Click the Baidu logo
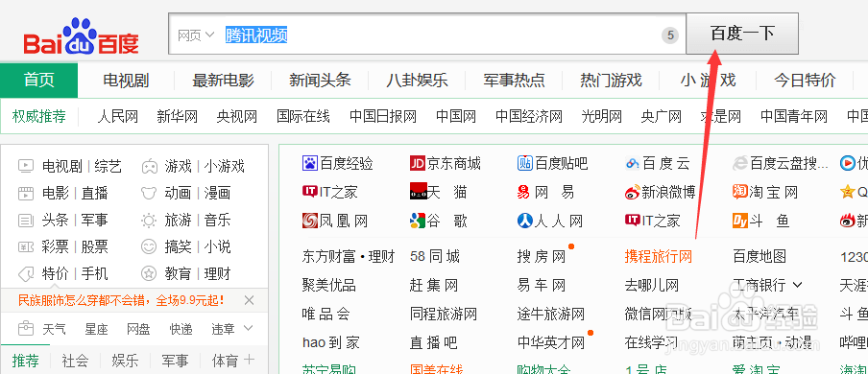 click(x=81, y=36)
